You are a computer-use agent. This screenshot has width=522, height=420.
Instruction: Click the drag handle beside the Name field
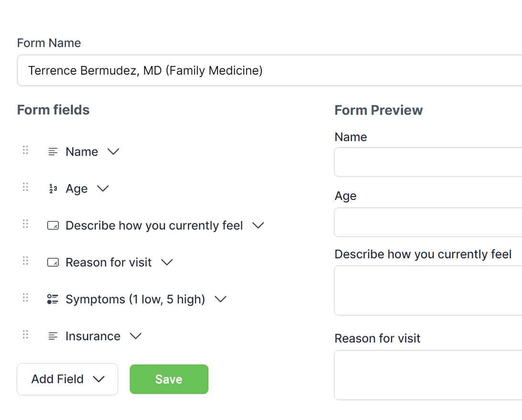25,150
